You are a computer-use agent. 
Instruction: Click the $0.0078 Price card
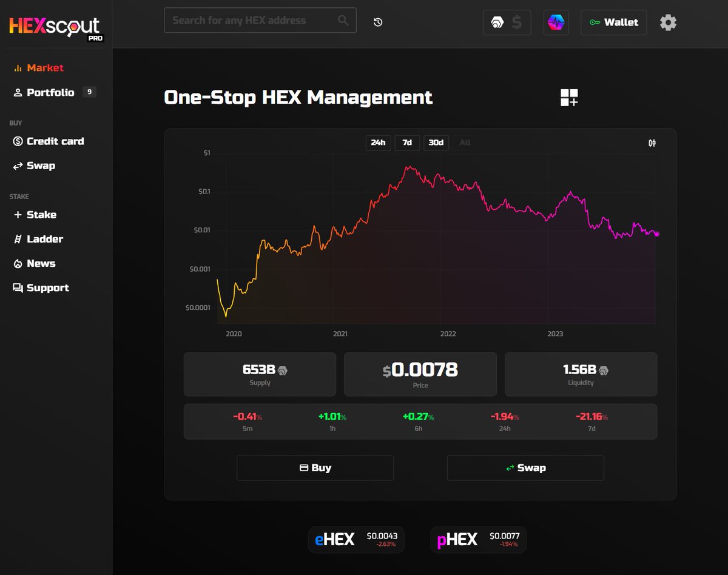click(420, 374)
